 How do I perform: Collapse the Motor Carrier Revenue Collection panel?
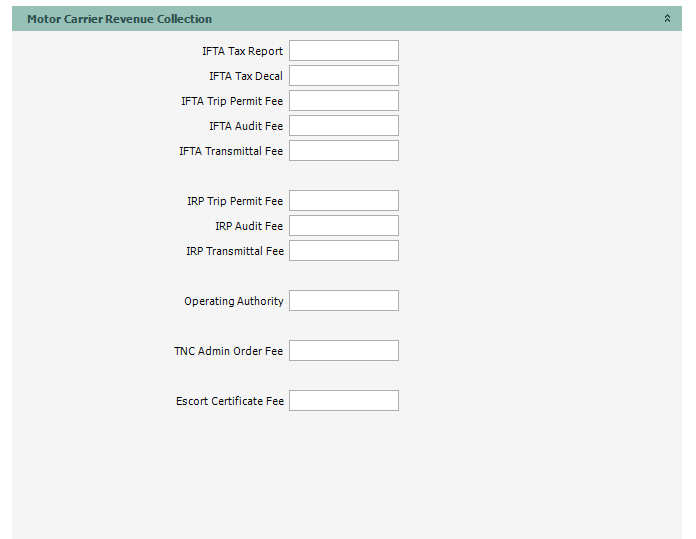tap(667, 19)
